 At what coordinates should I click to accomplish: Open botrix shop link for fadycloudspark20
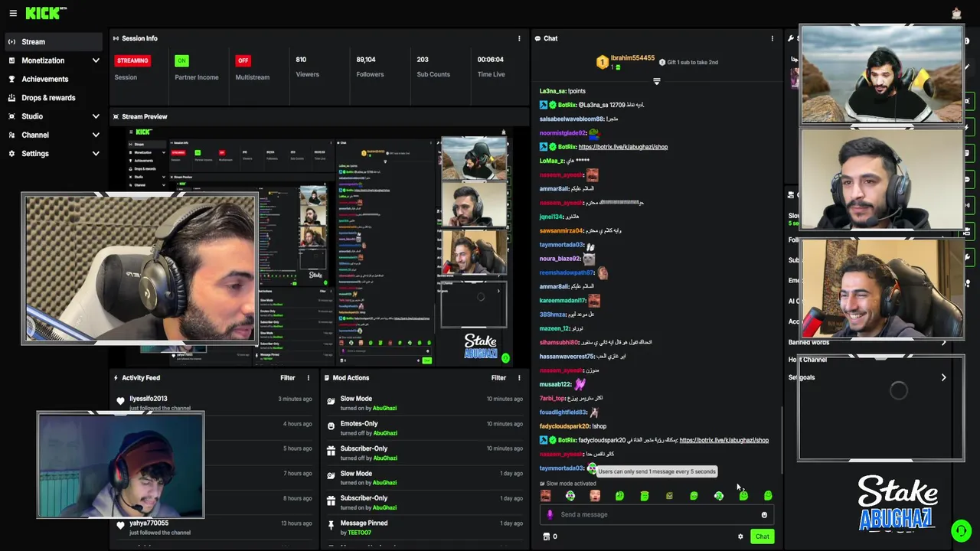tap(724, 440)
